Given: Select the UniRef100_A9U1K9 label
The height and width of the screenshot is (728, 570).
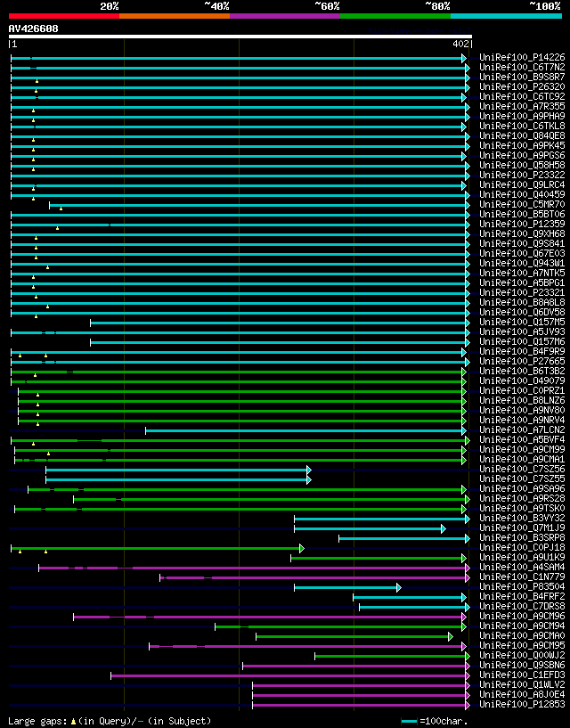Looking at the screenshot, I should click(x=522, y=557).
